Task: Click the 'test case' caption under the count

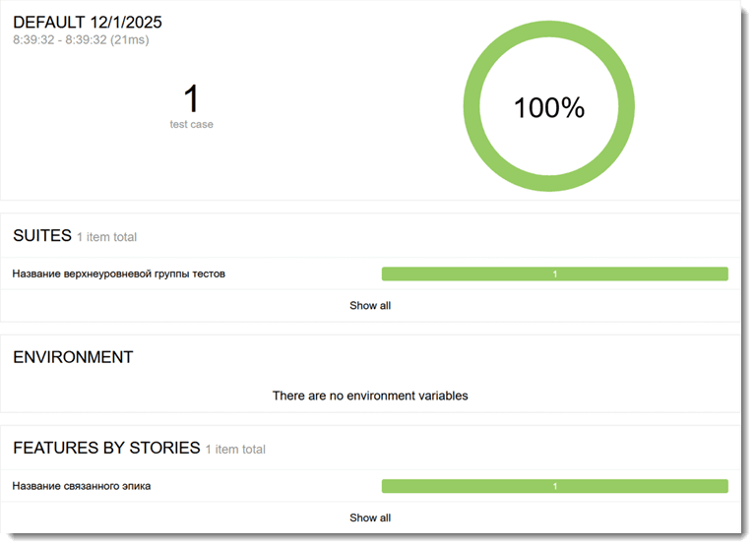Action: 191,125
